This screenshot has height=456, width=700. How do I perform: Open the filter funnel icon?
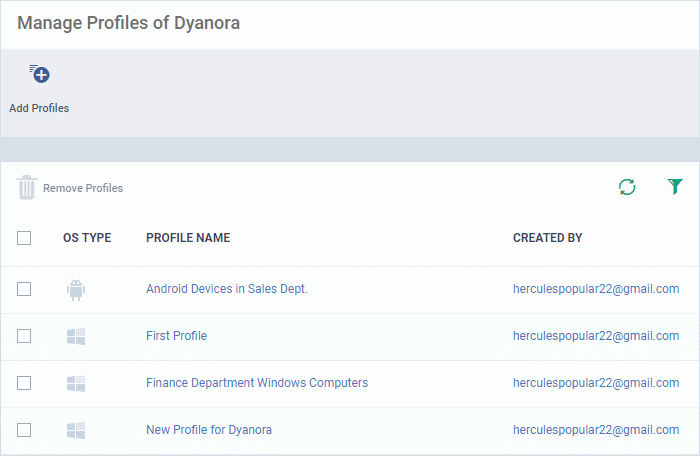(675, 186)
